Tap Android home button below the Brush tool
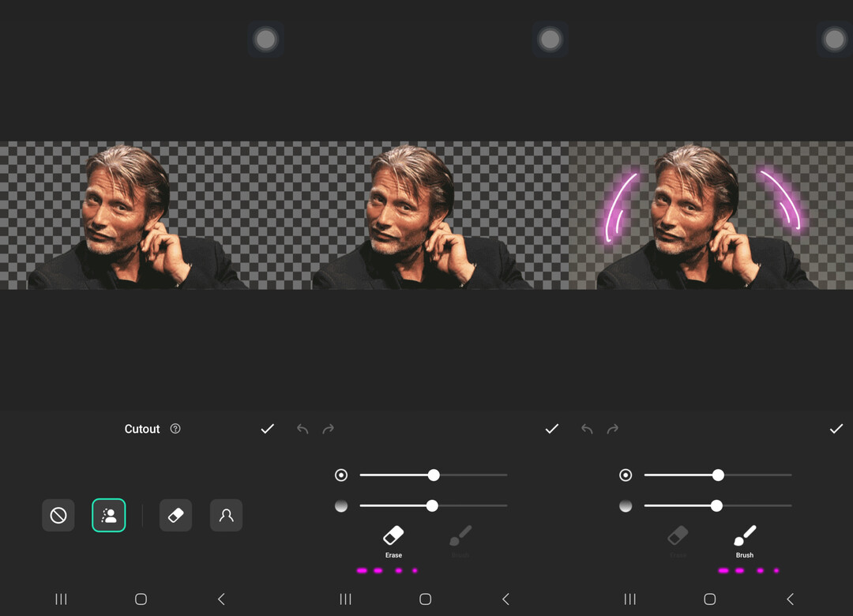The width and height of the screenshot is (853, 616). (x=709, y=599)
